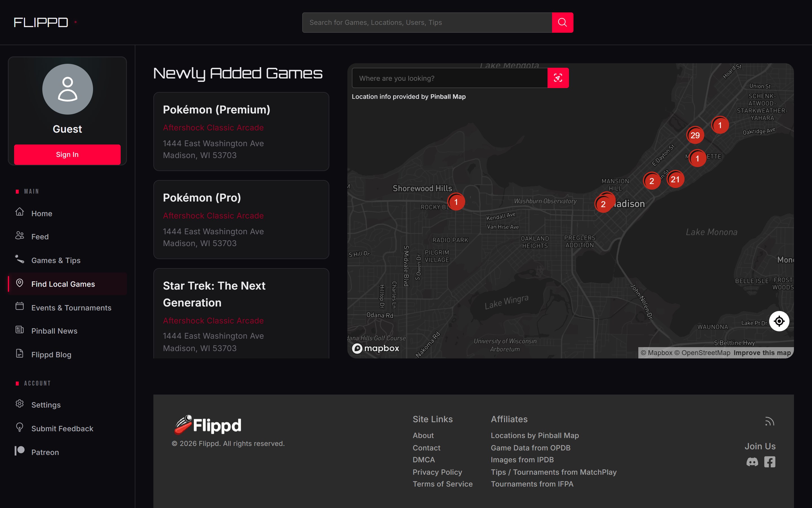Focus the Search for Games, Locations field
The width and height of the screenshot is (812, 508).
point(427,23)
